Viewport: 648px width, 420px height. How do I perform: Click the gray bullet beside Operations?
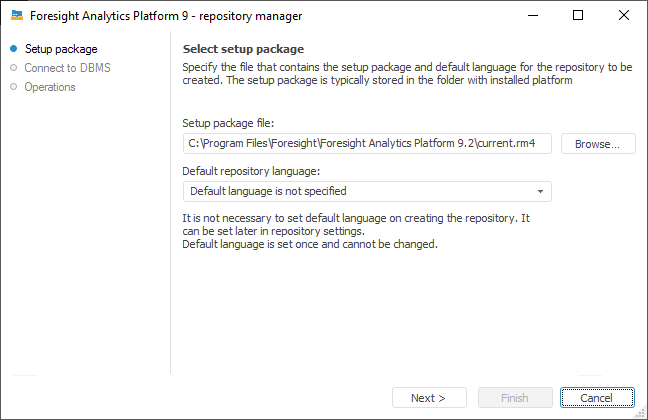pos(13,87)
